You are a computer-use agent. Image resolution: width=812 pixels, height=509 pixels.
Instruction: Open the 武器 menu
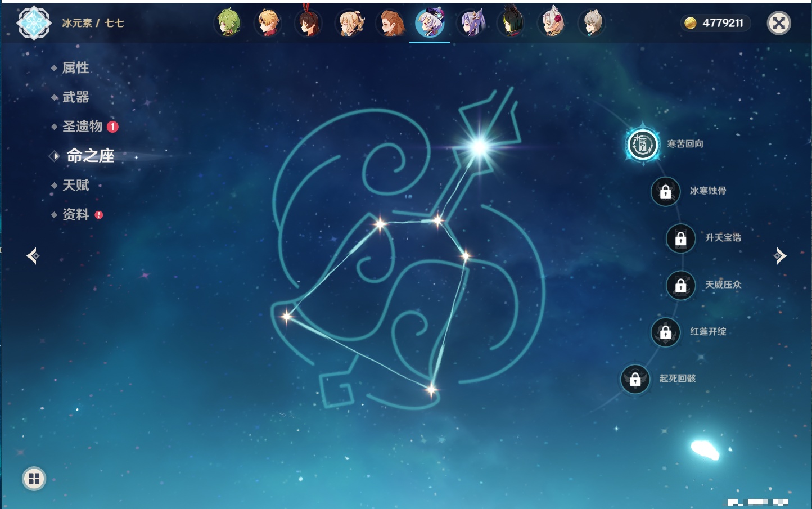(x=75, y=97)
